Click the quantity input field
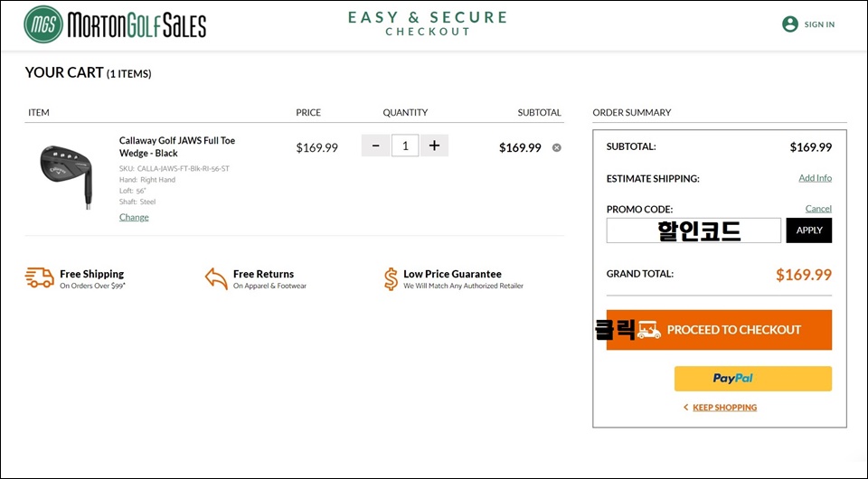Image resolution: width=868 pixels, height=479 pixels. [x=405, y=146]
